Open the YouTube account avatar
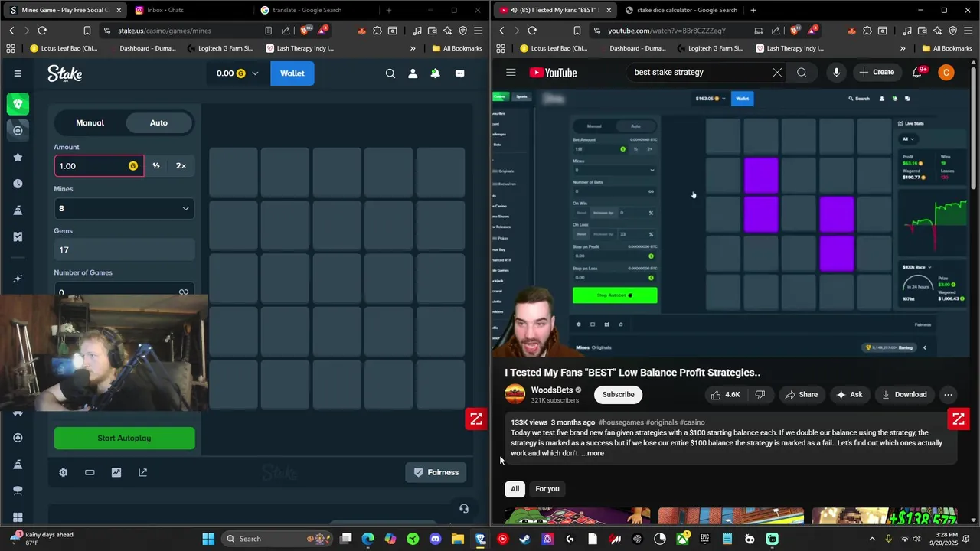This screenshot has height=551, width=980. coord(946,73)
